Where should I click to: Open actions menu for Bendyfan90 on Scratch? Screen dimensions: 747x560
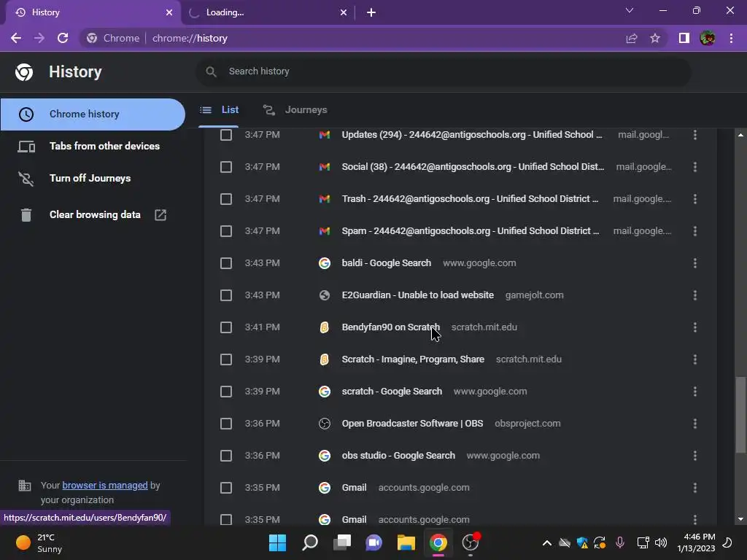tap(695, 327)
